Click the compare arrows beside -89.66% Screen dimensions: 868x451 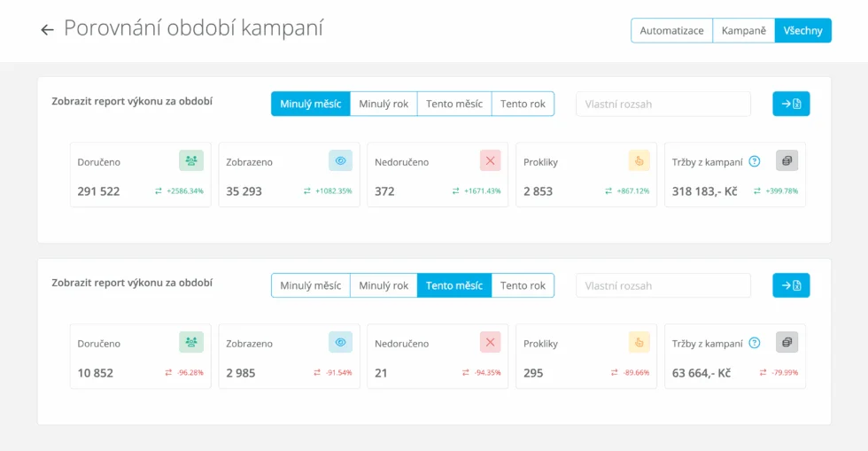pos(615,373)
